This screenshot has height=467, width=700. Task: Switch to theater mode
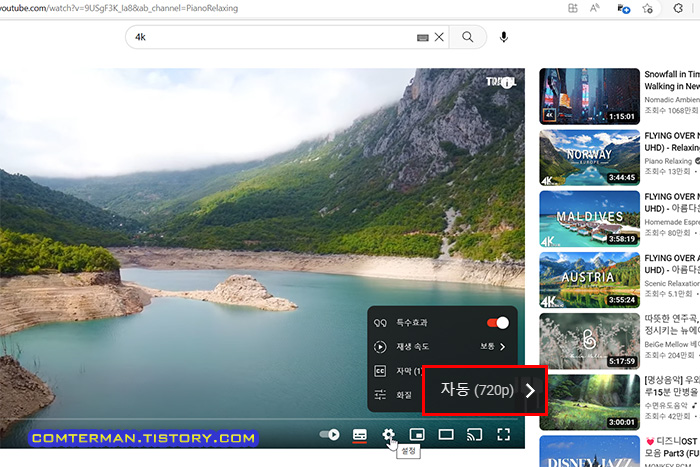tap(446, 434)
